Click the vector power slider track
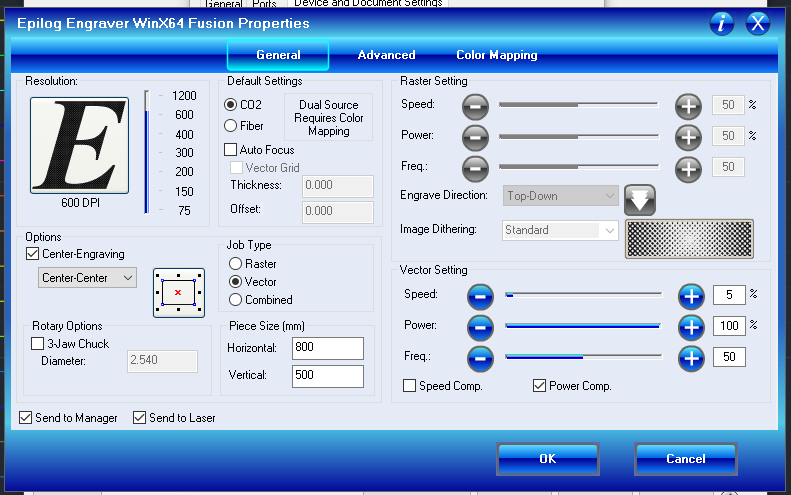 click(x=583, y=326)
